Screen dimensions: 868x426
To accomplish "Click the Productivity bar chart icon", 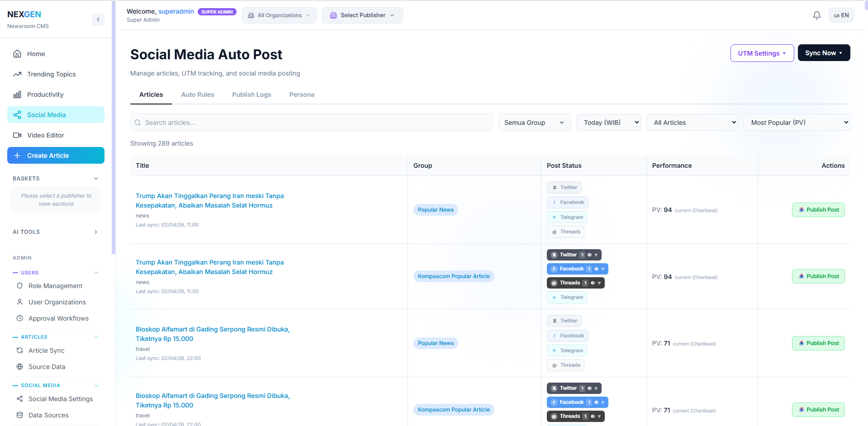I will [17, 95].
